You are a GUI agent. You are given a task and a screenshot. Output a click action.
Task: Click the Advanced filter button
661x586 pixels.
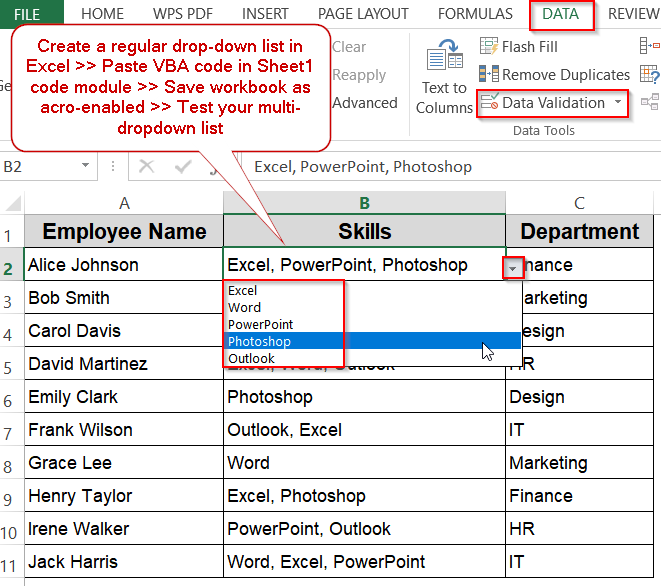[365, 103]
